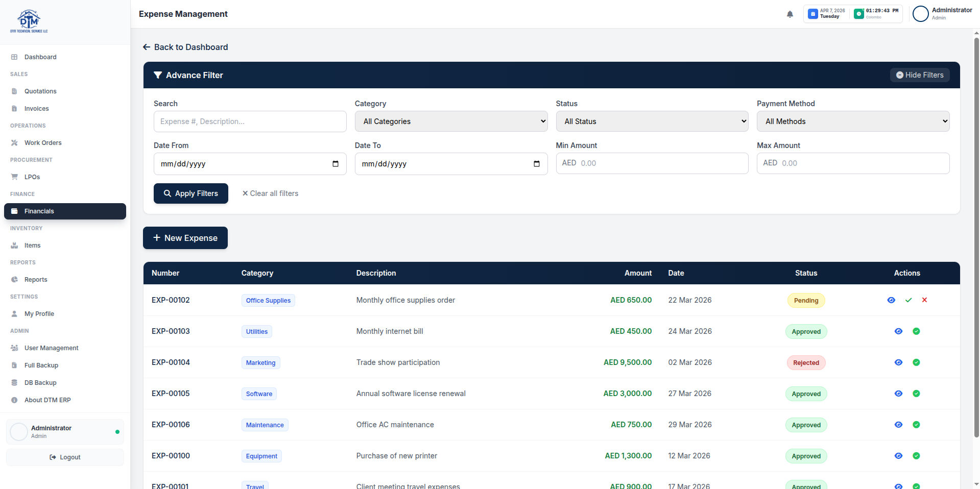
Task: Open the Date From calendar picker icon
Action: 336,164
